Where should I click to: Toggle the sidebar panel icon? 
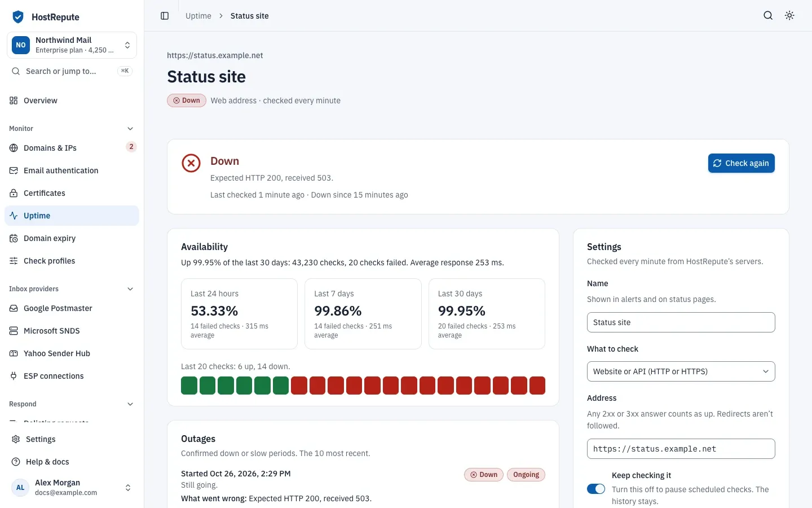[165, 16]
